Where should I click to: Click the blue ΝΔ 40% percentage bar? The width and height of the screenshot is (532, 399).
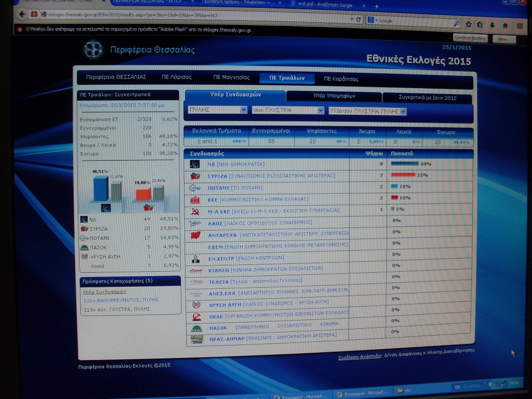tap(404, 164)
